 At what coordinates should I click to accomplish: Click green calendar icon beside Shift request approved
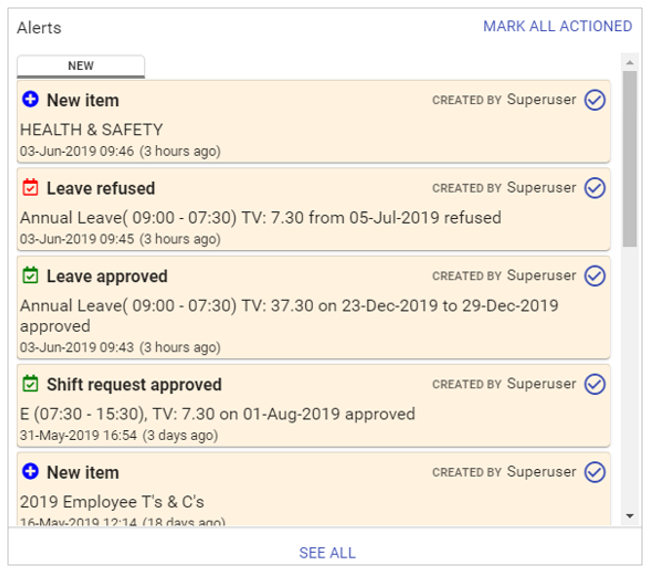click(x=30, y=384)
